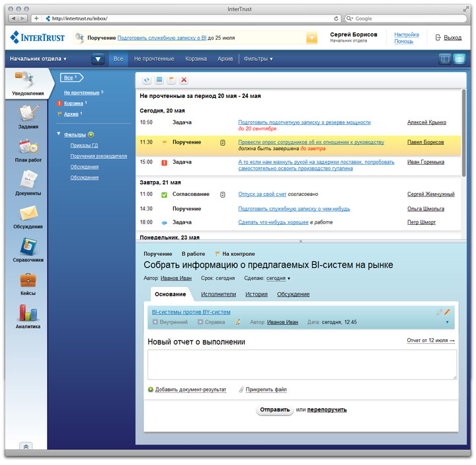Image resolution: width=476 pixels, height=465 pixels.
Task: Click the Прикрепить файл link
Action: click(266, 390)
